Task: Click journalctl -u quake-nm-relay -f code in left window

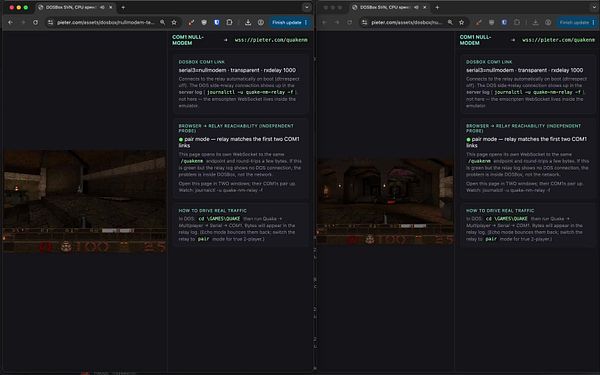Action: click(x=250, y=92)
